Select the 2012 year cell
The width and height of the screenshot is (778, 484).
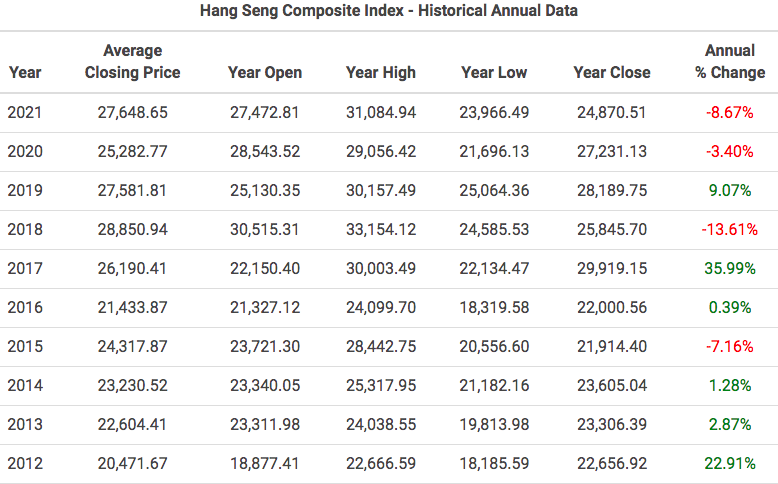point(25,464)
